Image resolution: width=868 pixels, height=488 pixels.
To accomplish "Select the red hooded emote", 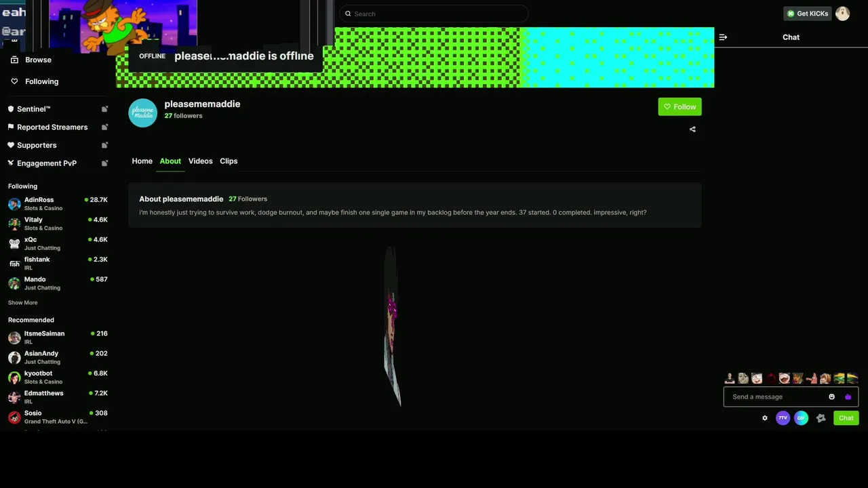I will [x=771, y=378].
